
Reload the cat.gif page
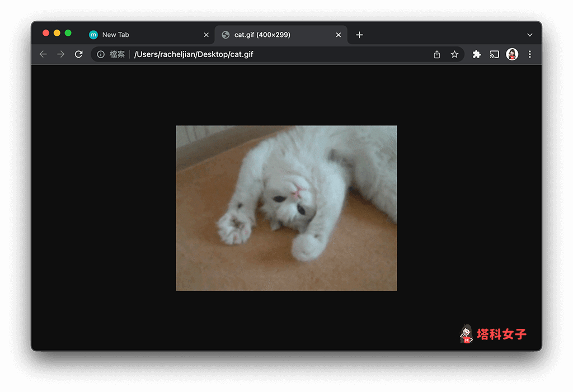(79, 54)
